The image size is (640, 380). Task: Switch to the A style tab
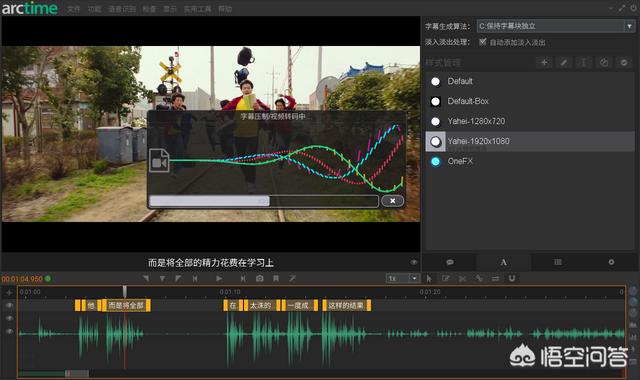pos(504,262)
